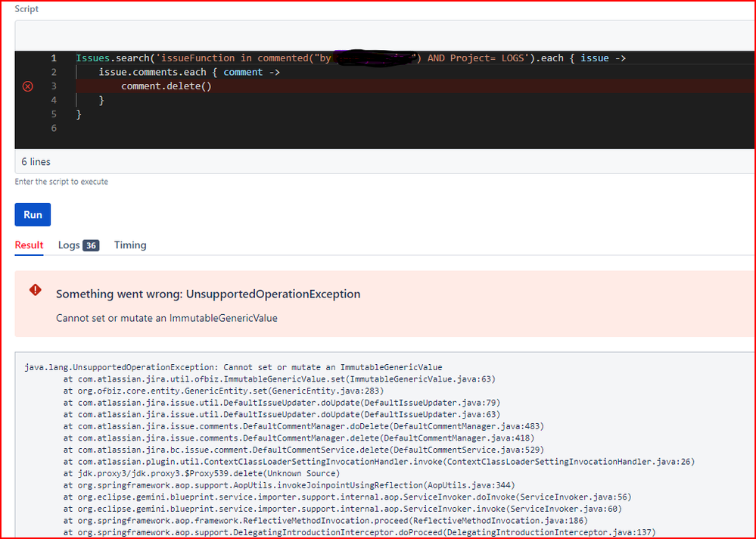
Task: Click 'Enter the script to execute' hint text
Action: (61, 182)
